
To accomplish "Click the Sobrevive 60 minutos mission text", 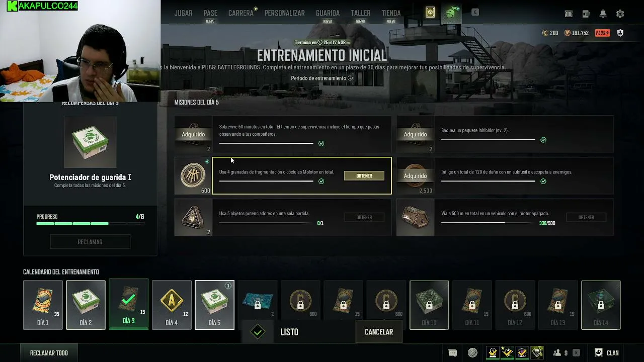I will [x=299, y=130].
